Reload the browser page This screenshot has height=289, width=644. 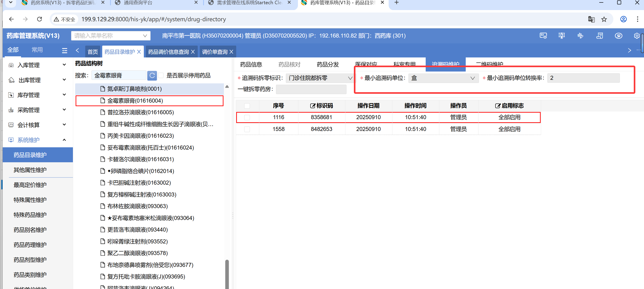tap(40, 19)
